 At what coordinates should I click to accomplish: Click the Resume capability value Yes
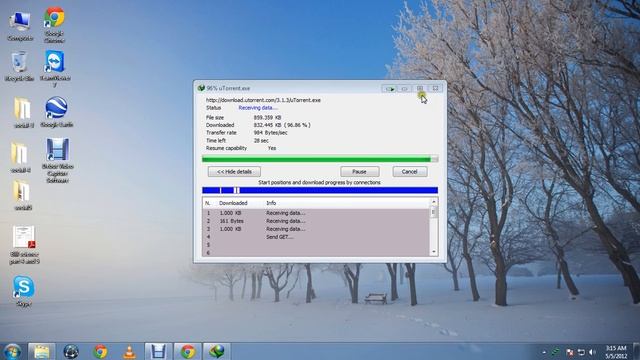tap(272, 148)
